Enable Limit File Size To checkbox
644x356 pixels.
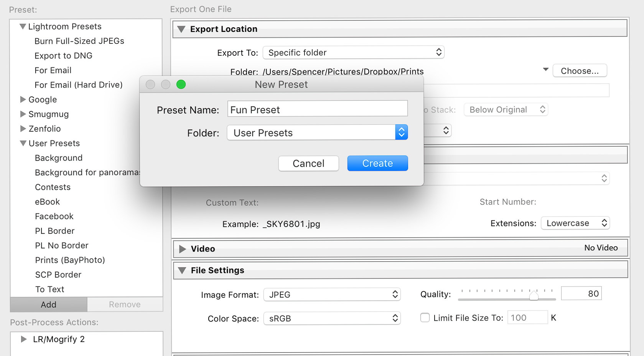(425, 318)
